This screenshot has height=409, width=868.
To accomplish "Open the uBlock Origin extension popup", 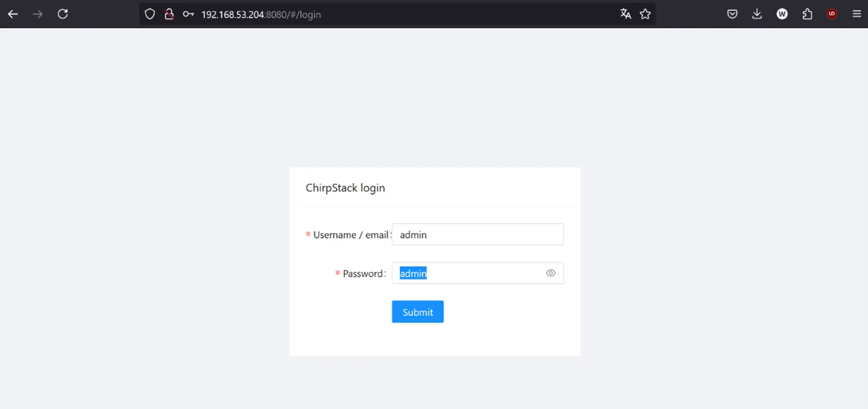I will pos(832,14).
